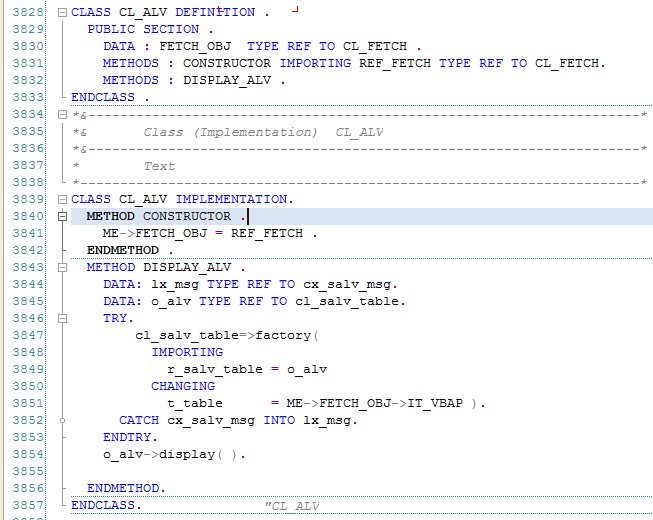Screen dimensions: 653x520
Task: Click IMPORTING keyword inside the factory call
Action: (x=187, y=352)
